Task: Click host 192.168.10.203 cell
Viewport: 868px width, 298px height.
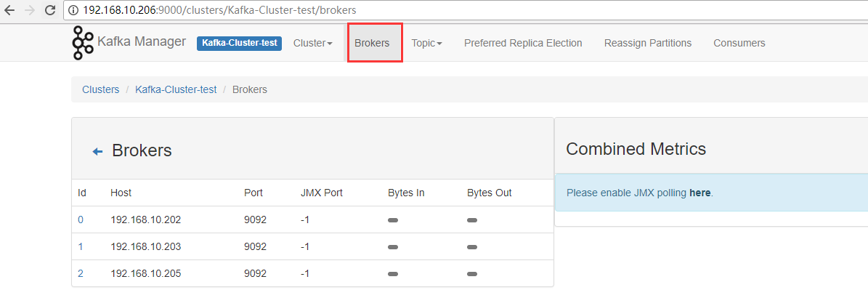Action: click(x=145, y=246)
